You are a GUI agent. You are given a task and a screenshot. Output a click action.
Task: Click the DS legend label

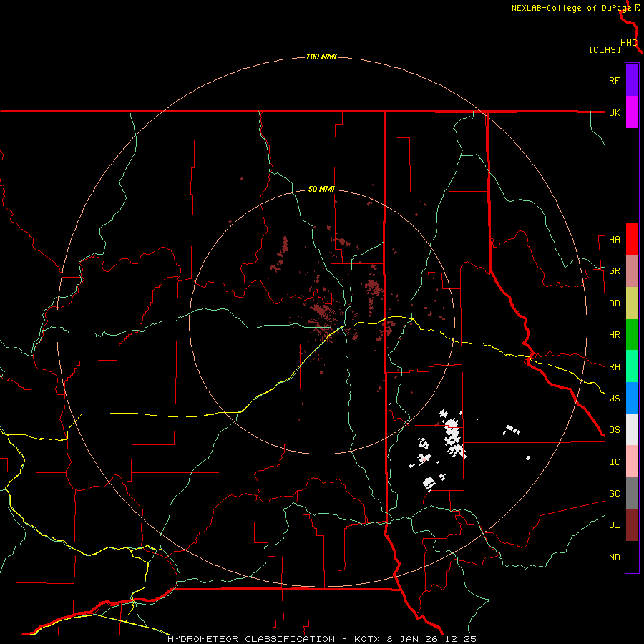pyautogui.click(x=614, y=430)
